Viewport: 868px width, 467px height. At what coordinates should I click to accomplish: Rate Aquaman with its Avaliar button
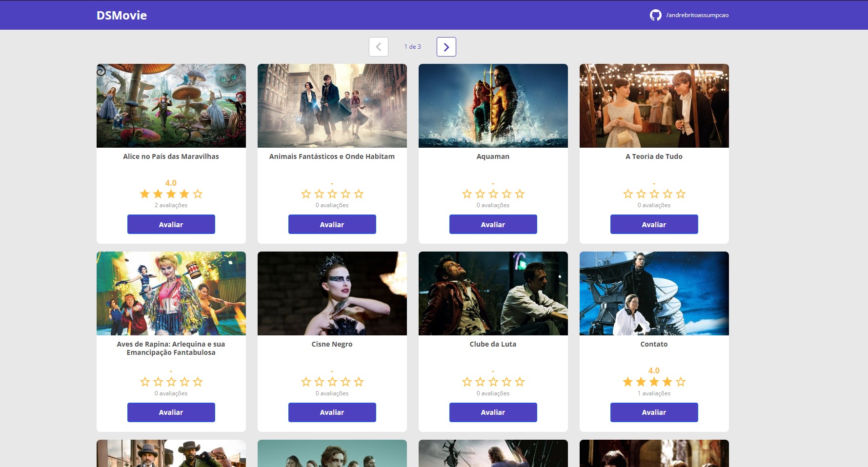(493, 224)
